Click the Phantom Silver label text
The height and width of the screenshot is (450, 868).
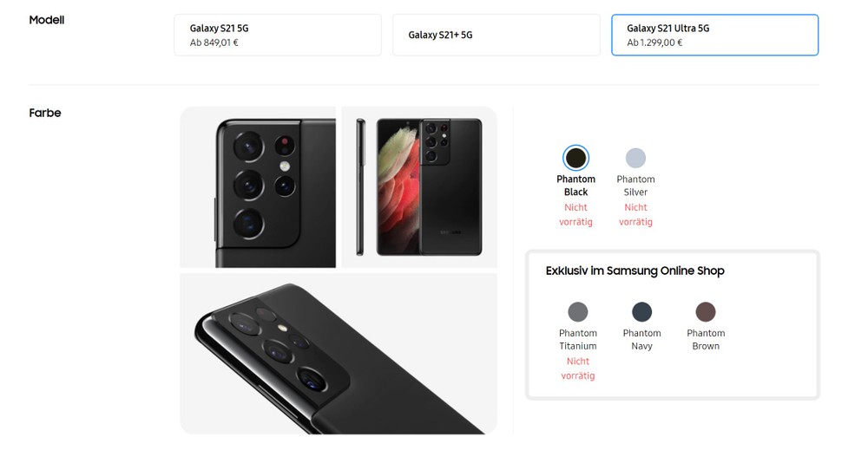[x=635, y=186]
